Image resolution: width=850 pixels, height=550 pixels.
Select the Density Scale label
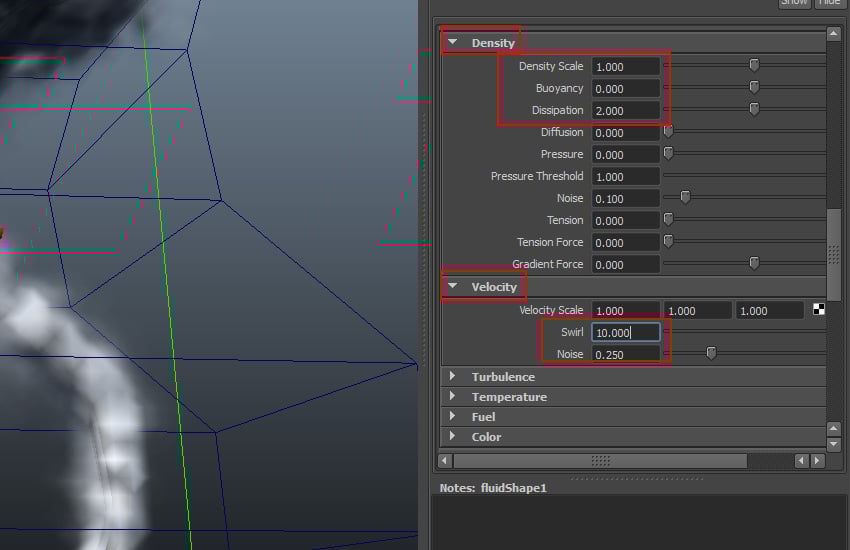pyautogui.click(x=551, y=66)
